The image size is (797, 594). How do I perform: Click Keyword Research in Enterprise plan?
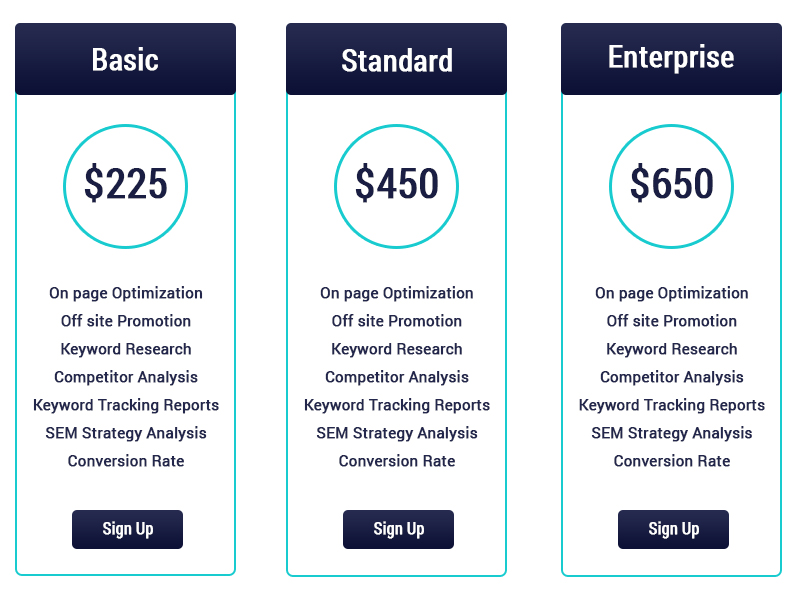point(671,349)
